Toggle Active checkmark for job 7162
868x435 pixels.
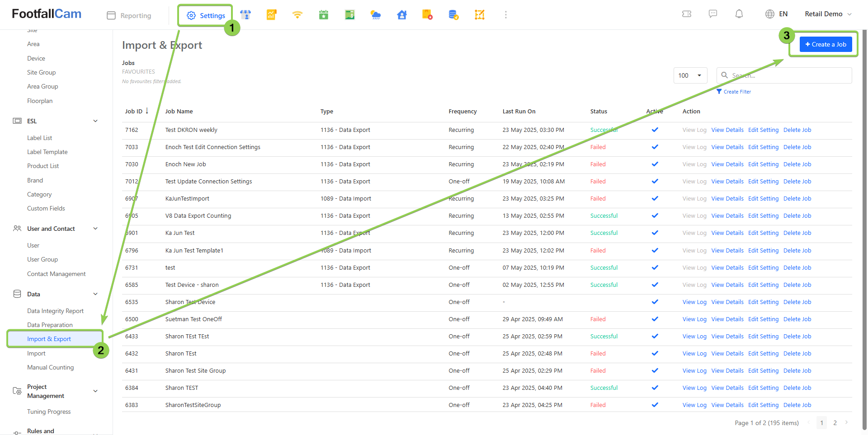(655, 130)
